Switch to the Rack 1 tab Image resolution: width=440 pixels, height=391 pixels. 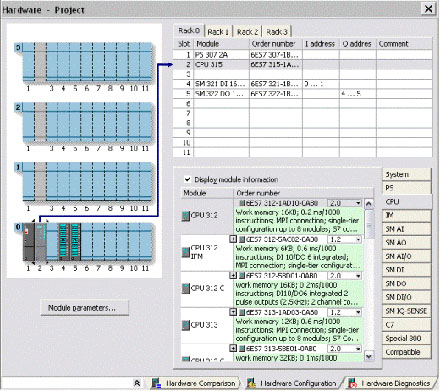click(218, 32)
